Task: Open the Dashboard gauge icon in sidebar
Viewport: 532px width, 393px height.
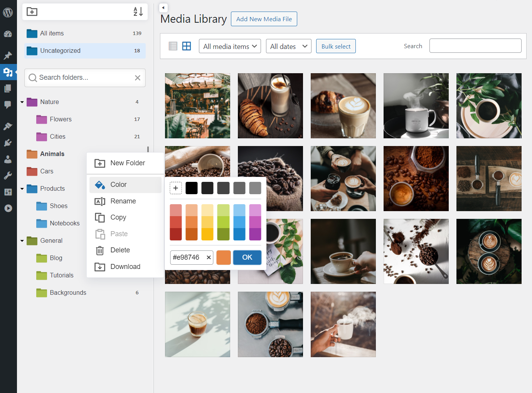Action: (8, 34)
